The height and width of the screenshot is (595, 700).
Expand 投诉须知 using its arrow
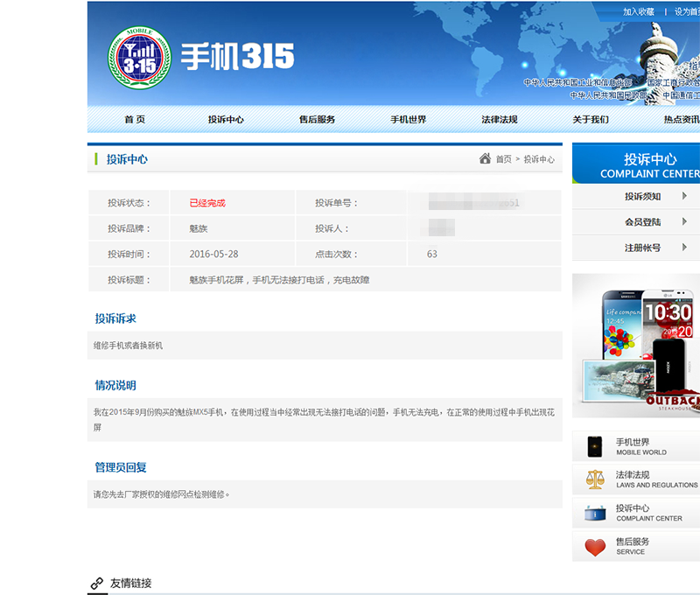(684, 196)
